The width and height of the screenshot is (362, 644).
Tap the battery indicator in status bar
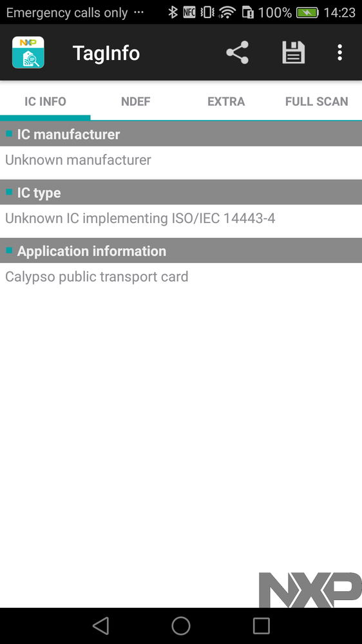(307, 13)
